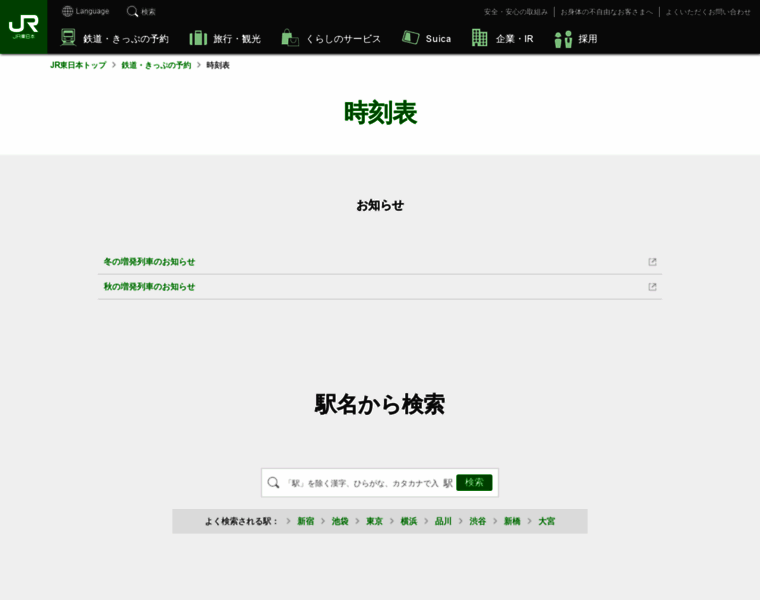Select 渋谷 station shortcut

(x=478, y=521)
